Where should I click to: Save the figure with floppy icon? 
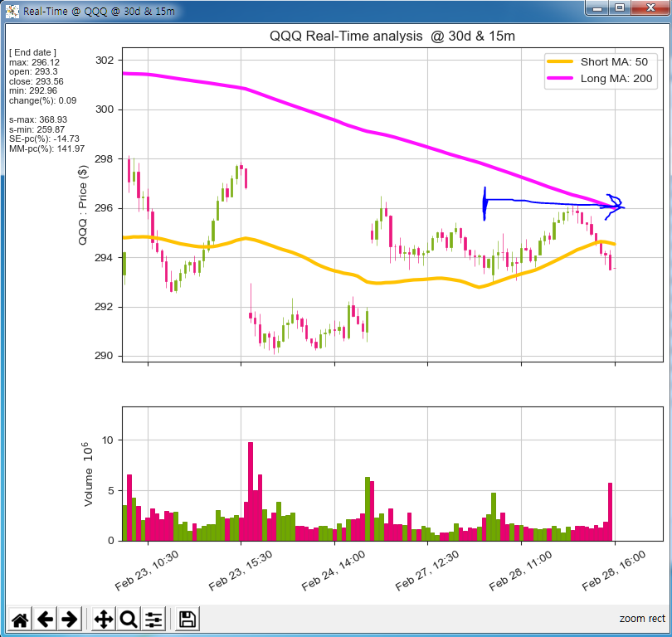[x=187, y=619]
